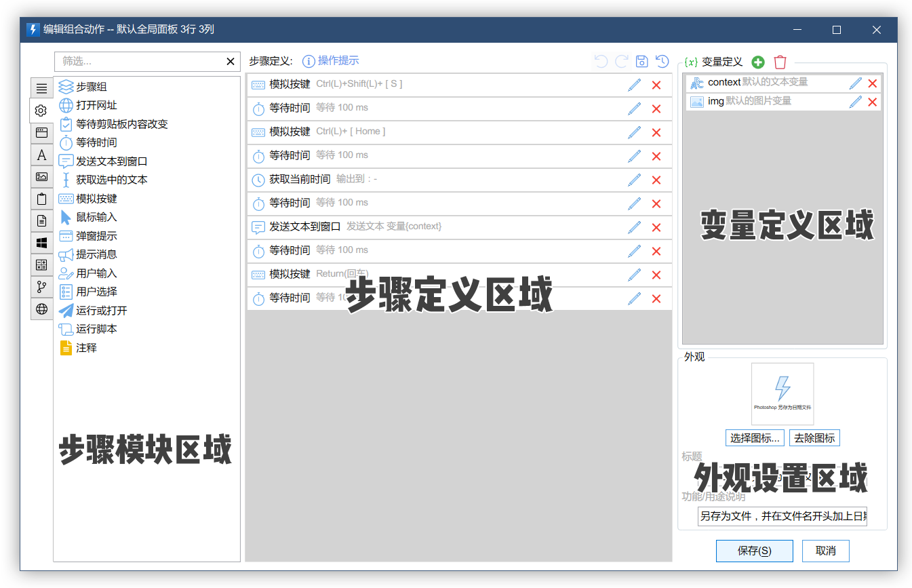The width and height of the screenshot is (912, 588).
Task: Delete variable using the trash icon
Action: [780, 62]
